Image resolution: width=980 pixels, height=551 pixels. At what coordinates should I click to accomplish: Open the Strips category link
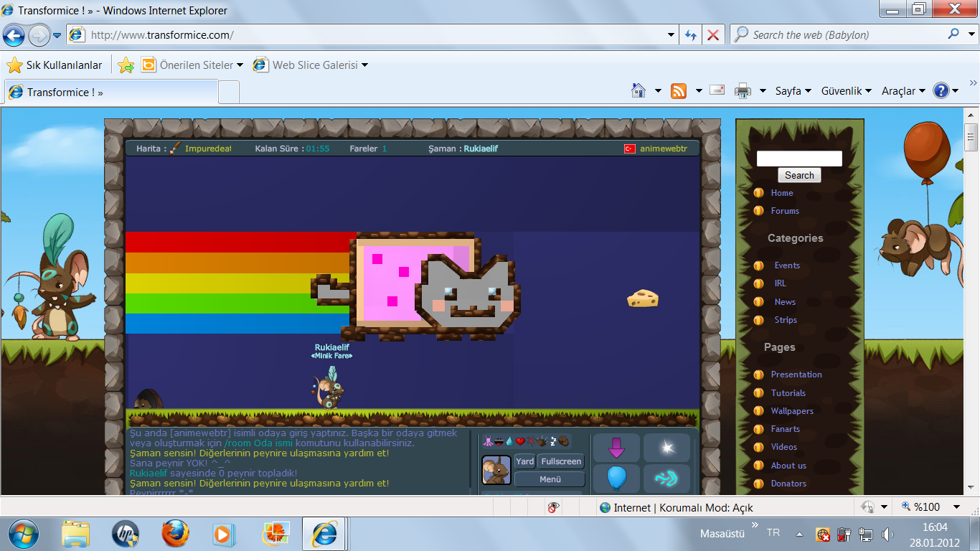click(x=786, y=320)
